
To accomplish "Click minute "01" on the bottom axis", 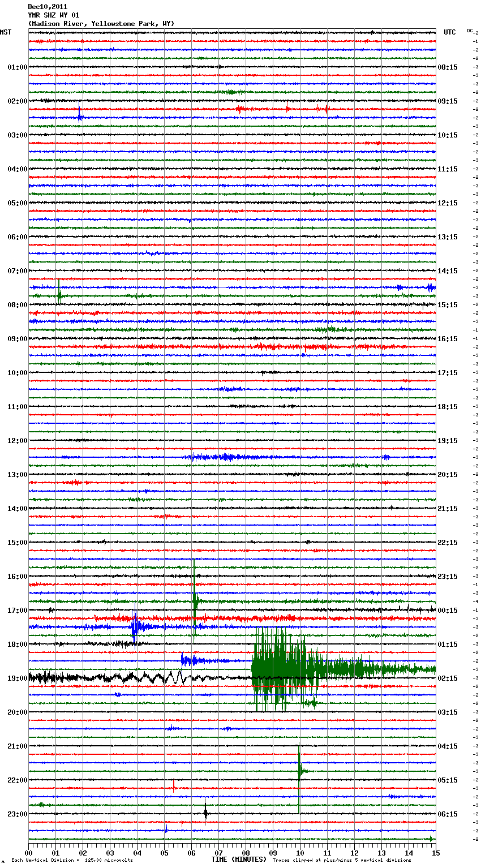I will (55, 853).
